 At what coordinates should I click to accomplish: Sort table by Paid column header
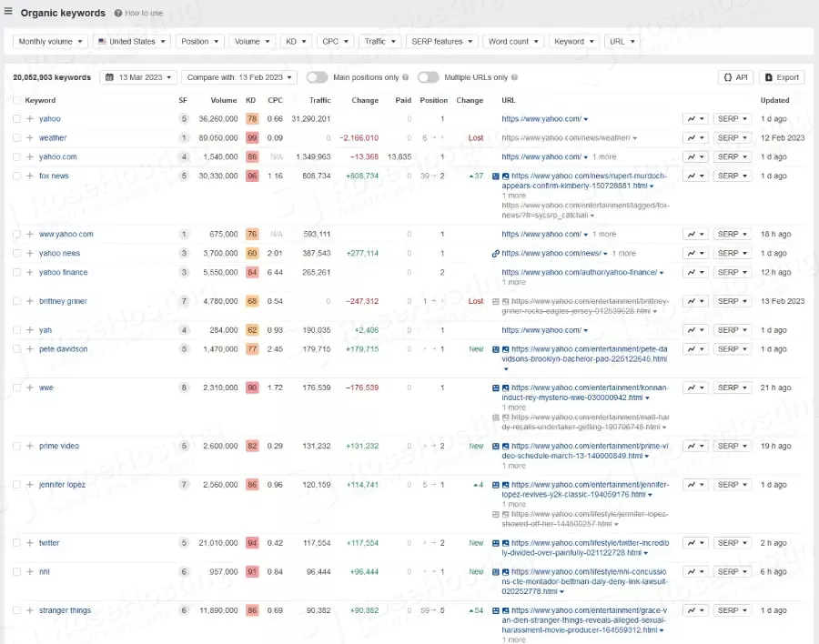click(403, 100)
